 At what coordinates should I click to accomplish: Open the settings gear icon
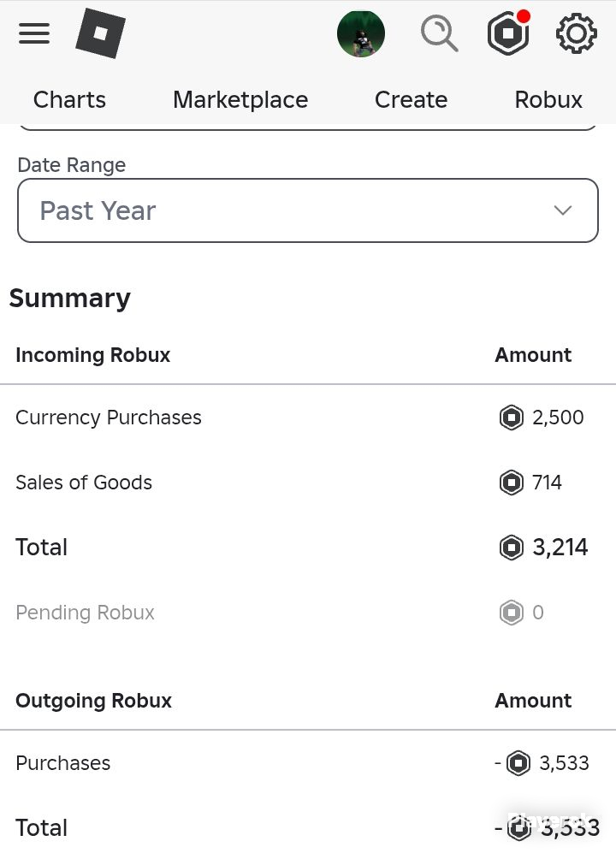577,33
